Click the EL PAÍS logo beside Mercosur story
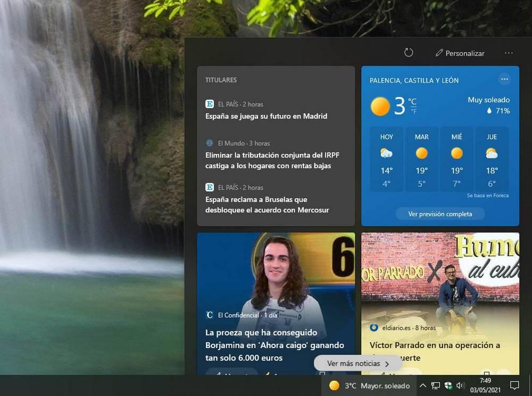Image resolution: width=532 pixels, height=396 pixels. point(210,187)
